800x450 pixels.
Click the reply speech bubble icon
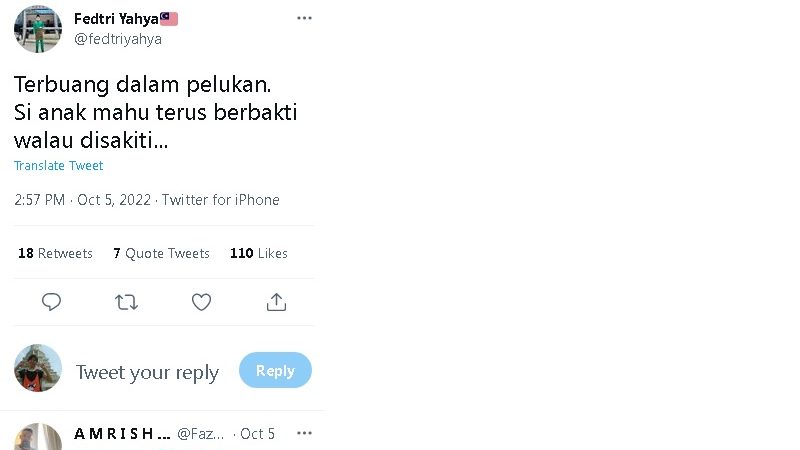click(52, 302)
